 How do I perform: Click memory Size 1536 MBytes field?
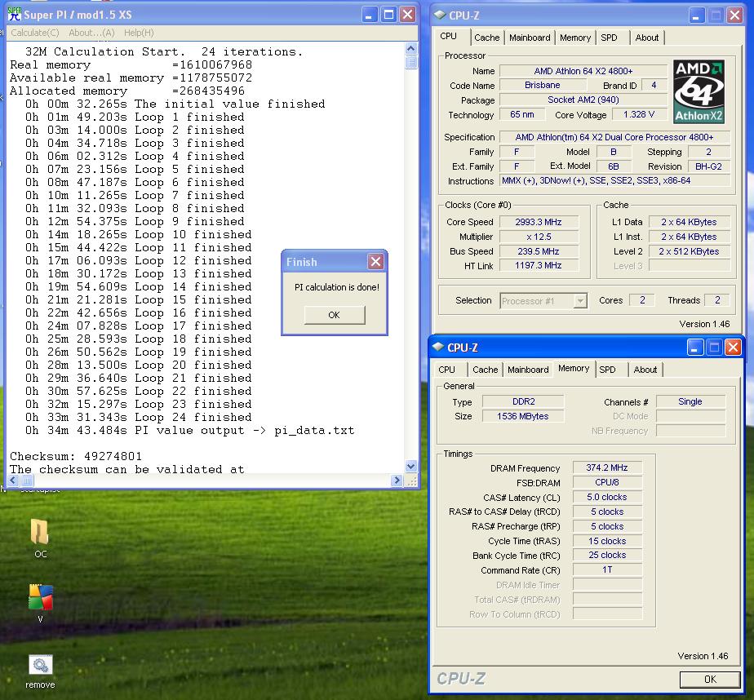[x=523, y=416]
